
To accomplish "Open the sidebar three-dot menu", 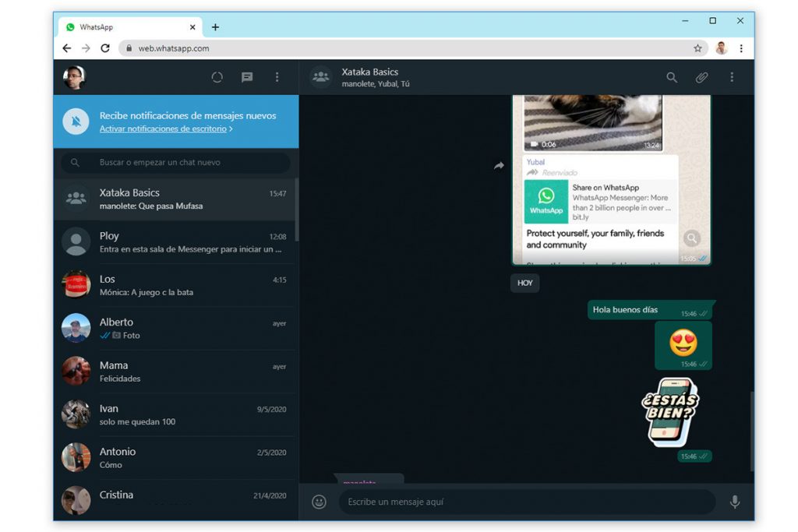I will [x=277, y=77].
